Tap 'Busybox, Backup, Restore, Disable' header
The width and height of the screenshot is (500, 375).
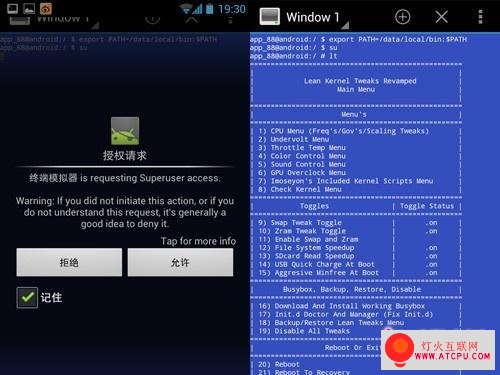352,289
